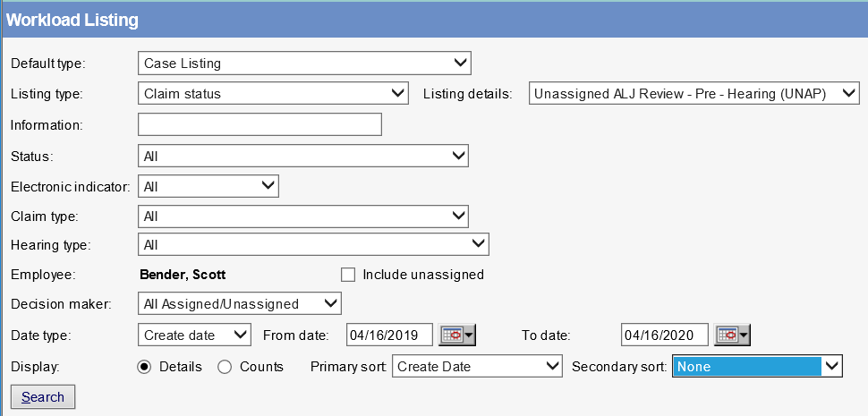Click the Information text field
868x416 pixels.
260,124
